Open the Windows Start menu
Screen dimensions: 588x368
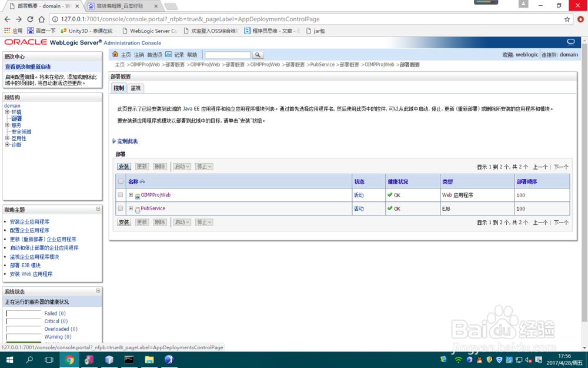pos(10,360)
